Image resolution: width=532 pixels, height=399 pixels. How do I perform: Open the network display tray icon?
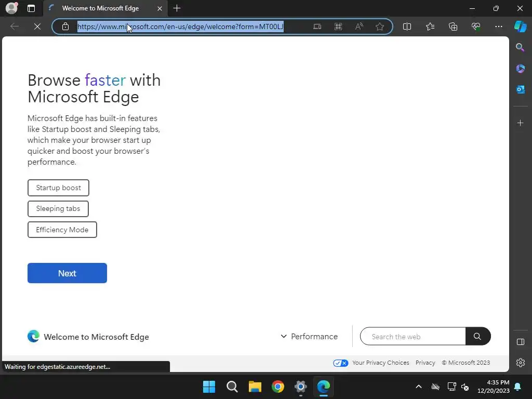[451, 387]
